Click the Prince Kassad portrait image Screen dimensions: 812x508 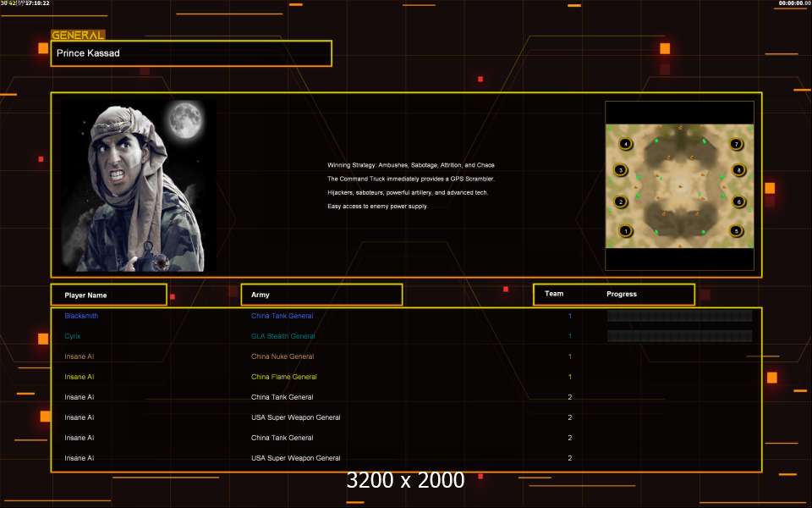pos(138,185)
